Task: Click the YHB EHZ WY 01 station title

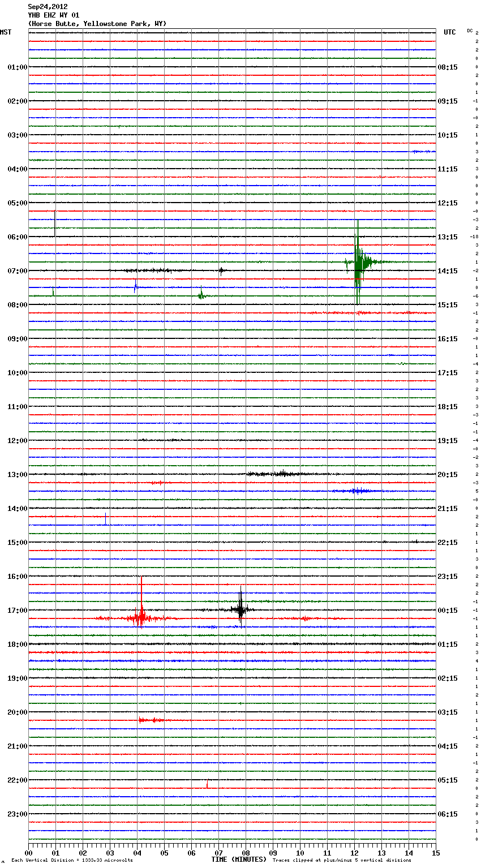Action: pos(53,15)
